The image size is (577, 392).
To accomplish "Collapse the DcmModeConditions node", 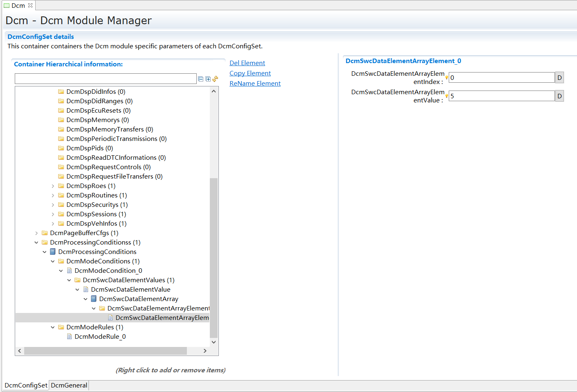I will [x=53, y=261].
